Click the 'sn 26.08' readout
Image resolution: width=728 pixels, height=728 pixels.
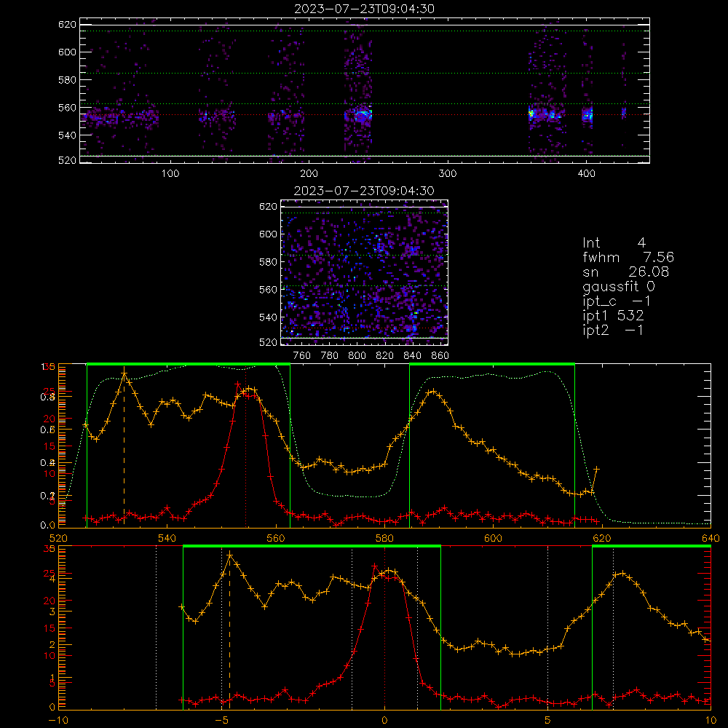point(626,272)
